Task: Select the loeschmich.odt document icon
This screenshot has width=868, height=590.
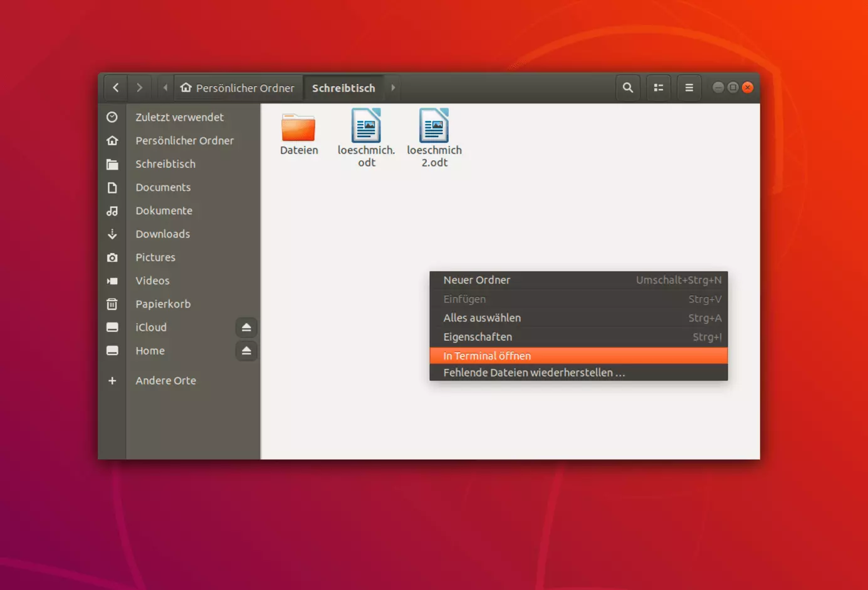Action: pos(366,125)
